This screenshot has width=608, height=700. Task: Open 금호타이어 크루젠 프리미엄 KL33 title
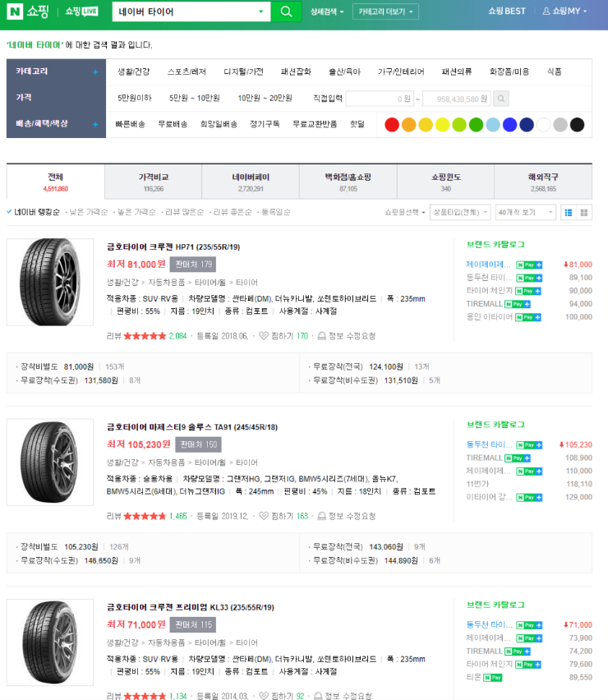click(190, 608)
